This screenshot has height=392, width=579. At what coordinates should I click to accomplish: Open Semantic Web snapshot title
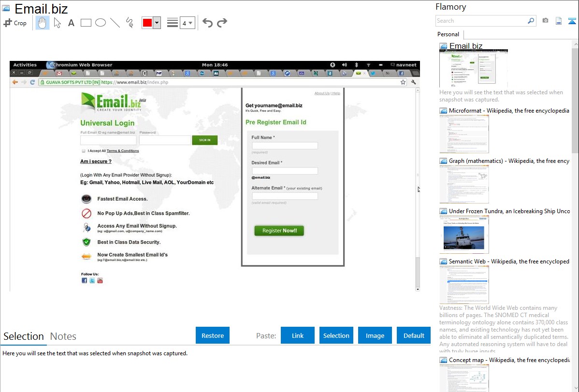click(x=509, y=261)
